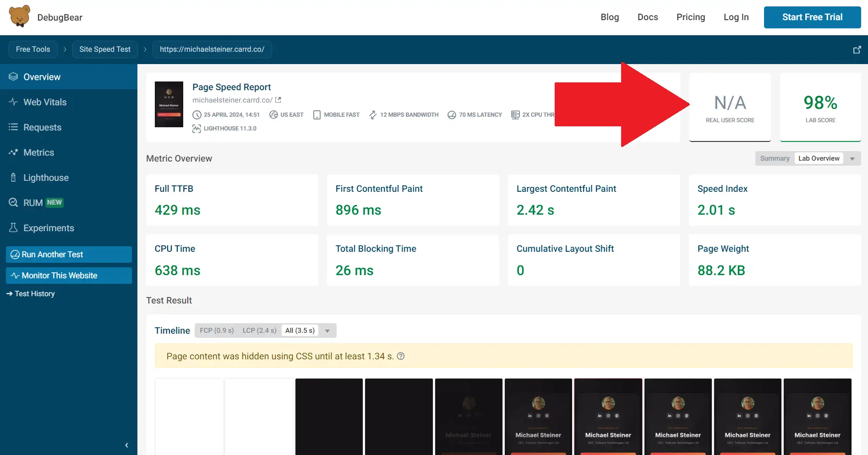Open the Overview sidebar section
Screen dimensions: 868x455
pos(69,76)
